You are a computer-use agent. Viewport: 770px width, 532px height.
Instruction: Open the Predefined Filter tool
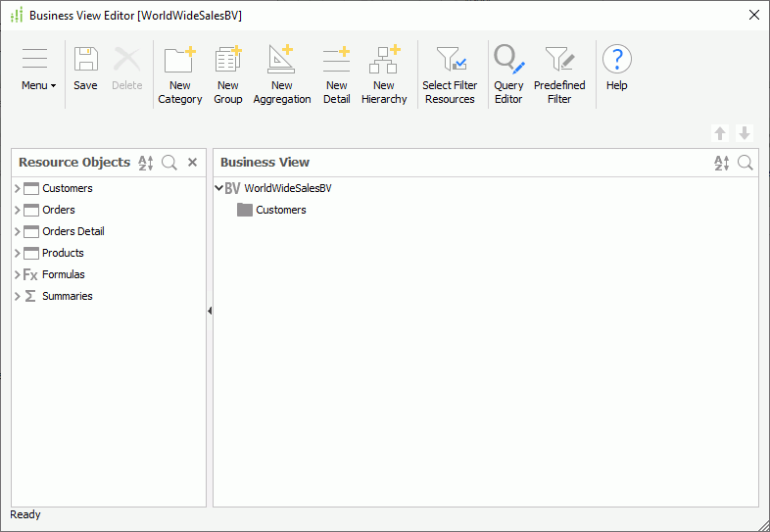559,73
